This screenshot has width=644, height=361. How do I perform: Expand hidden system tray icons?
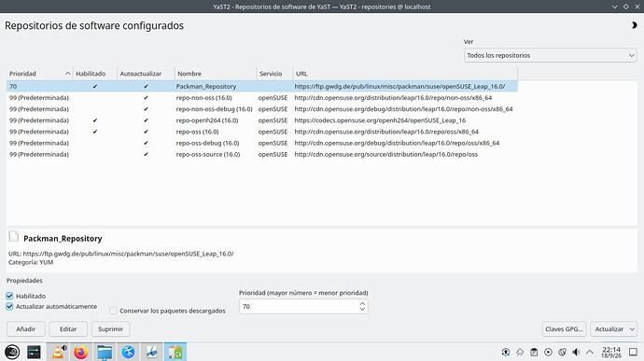(590, 352)
